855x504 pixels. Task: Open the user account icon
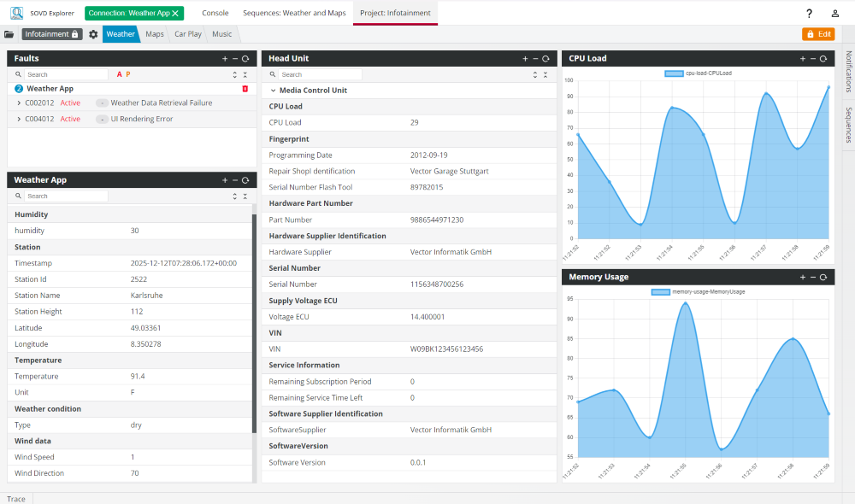[x=834, y=14]
